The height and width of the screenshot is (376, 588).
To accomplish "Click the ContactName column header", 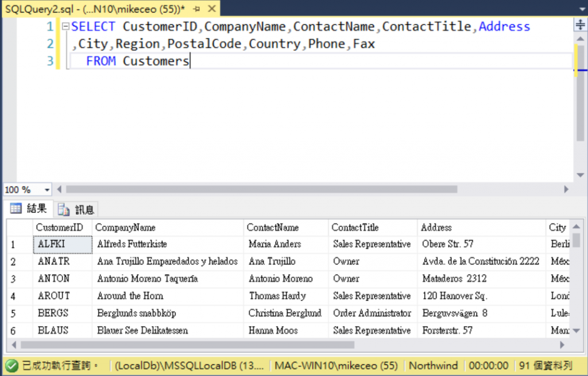I will pyautogui.click(x=286, y=227).
